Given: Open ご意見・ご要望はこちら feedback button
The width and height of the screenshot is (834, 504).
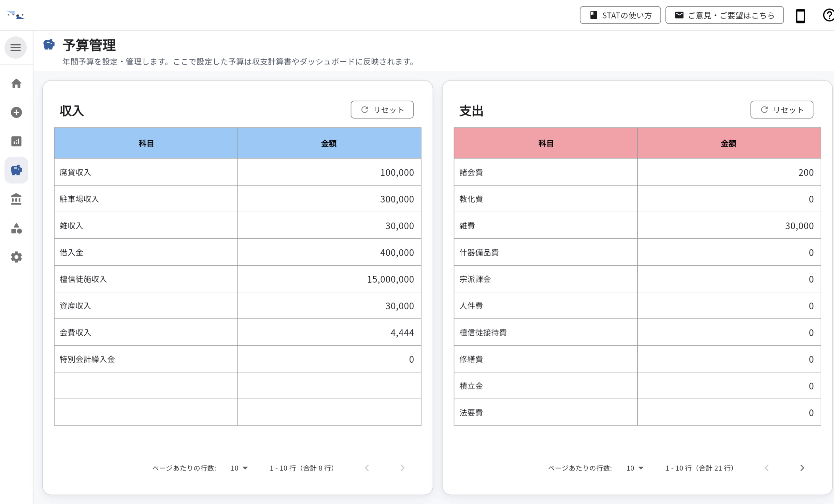Looking at the screenshot, I should tap(724, 15).
